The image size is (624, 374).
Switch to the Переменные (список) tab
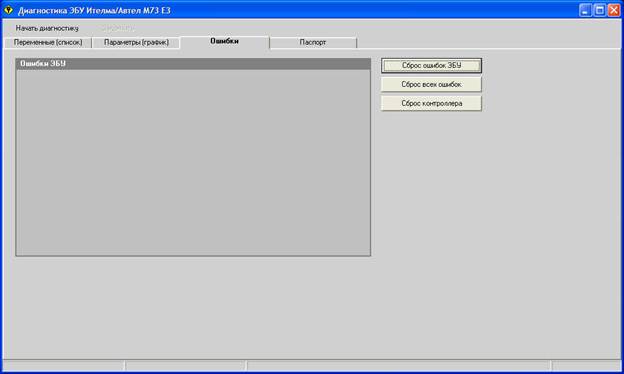(x=48, y=42)
